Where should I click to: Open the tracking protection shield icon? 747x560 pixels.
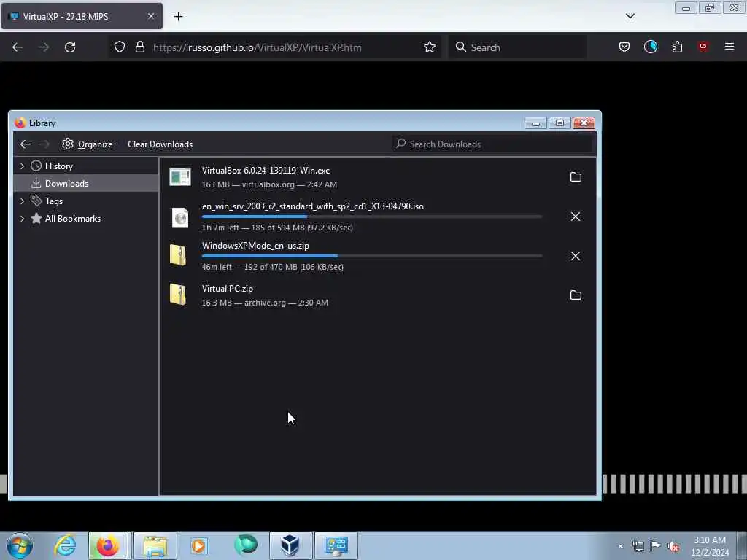pos(120,47)
